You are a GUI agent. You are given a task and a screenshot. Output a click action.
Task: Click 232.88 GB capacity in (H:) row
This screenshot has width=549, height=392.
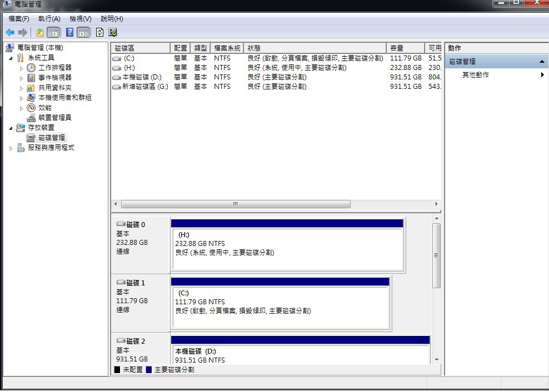pyautogui.click(x=406, y=68)
